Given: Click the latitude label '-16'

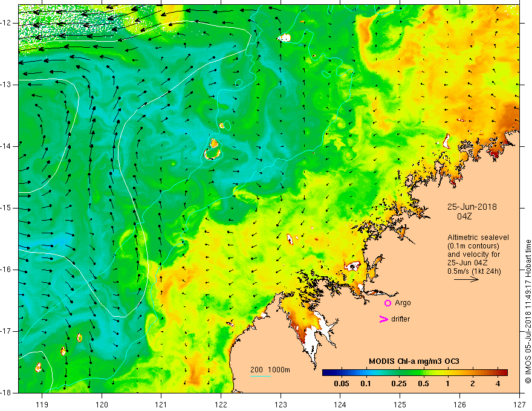Looking at the screenshot, I should point(6,270).
